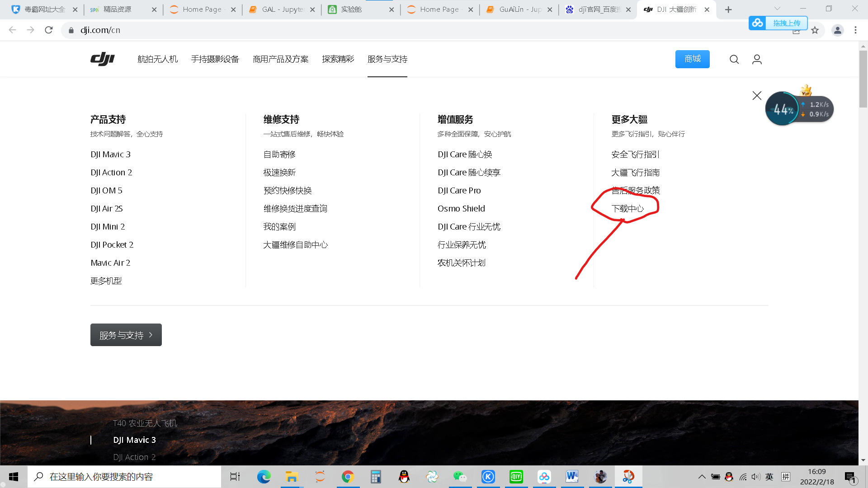868x488 pixels.
Task: Open Task View on taskbar
Action: pos(235,477)
